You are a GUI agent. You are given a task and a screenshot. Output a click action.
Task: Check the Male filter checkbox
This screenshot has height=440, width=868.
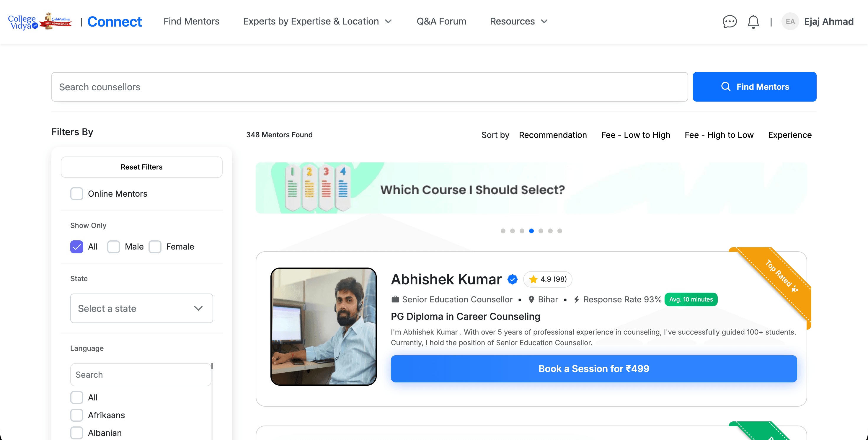114,247
